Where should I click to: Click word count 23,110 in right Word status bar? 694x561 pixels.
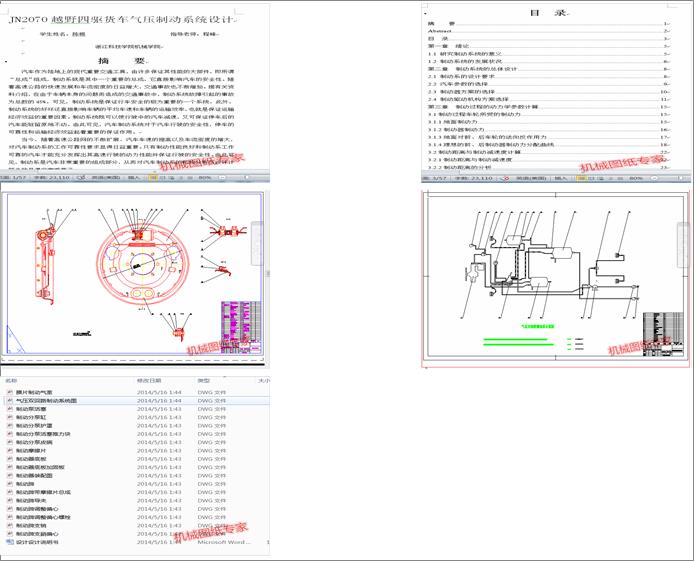click(x=474, y=178)
